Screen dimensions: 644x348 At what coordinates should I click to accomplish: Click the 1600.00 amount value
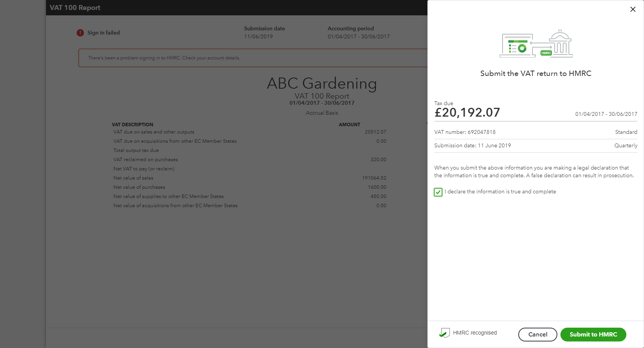(377, 187)
